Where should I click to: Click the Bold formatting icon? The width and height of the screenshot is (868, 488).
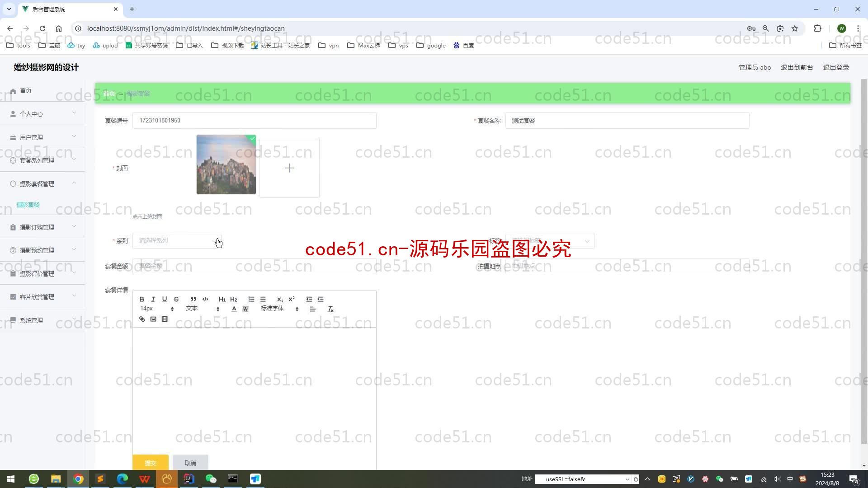click(x=142, y=299)
